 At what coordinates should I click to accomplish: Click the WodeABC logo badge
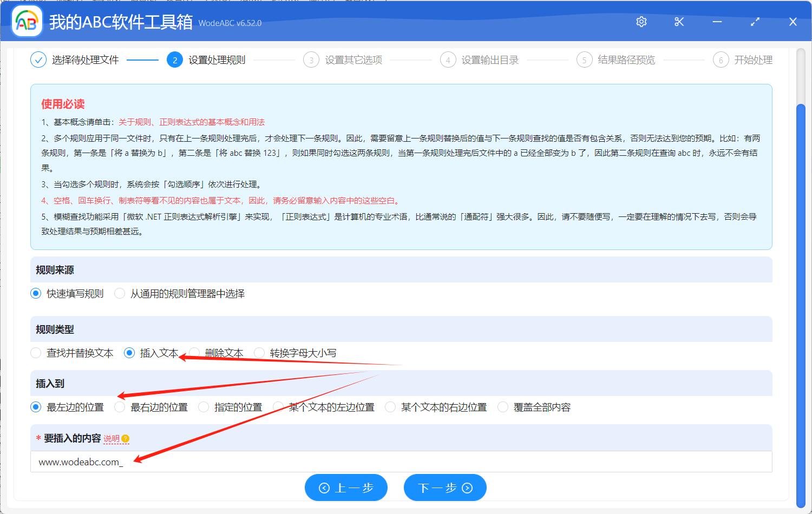pyautogui.click(x=27, y=22)
